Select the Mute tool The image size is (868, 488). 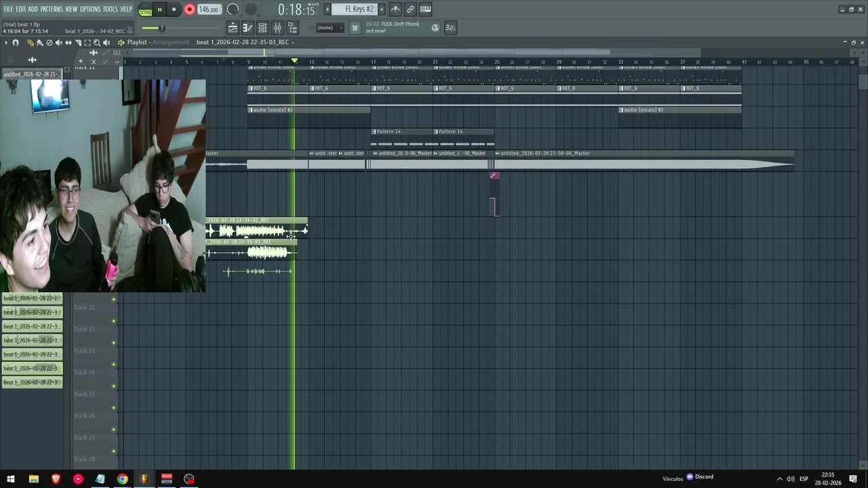[x=59, y=42]
